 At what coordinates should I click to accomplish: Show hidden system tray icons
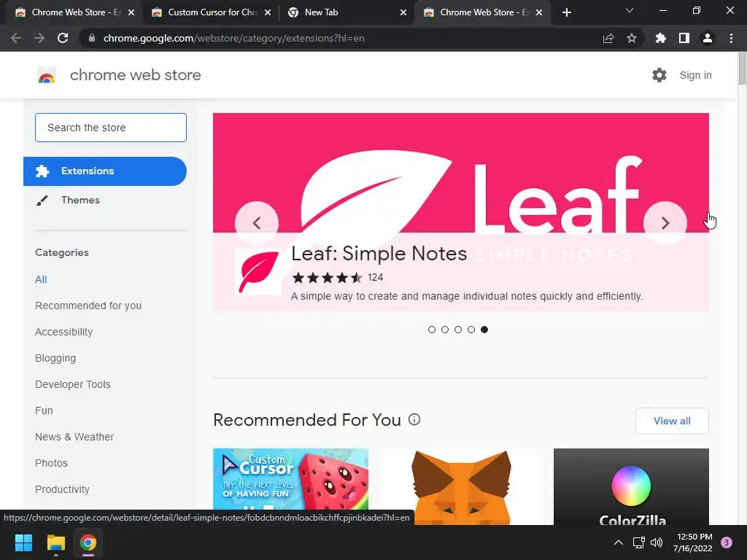(619, 542)
